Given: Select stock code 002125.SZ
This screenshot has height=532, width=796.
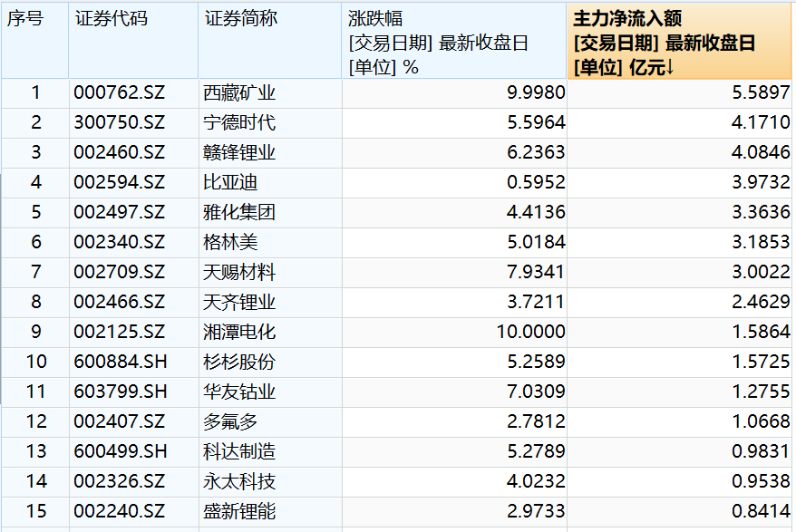Looking at the screenshot, I should tap(120, 333).
